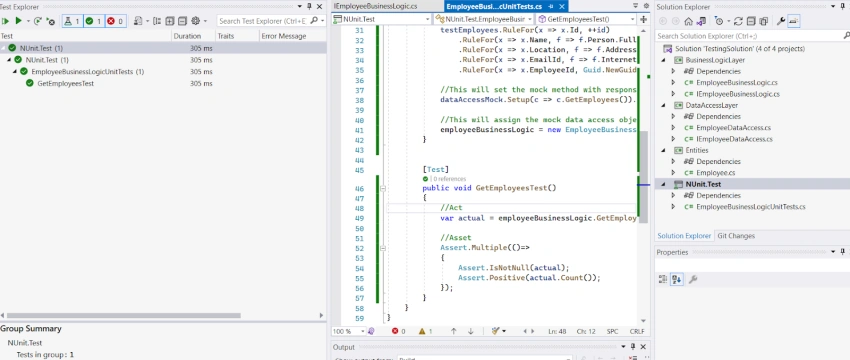
Task: Go to previous issue with up arrow
Action: (454, 331)
